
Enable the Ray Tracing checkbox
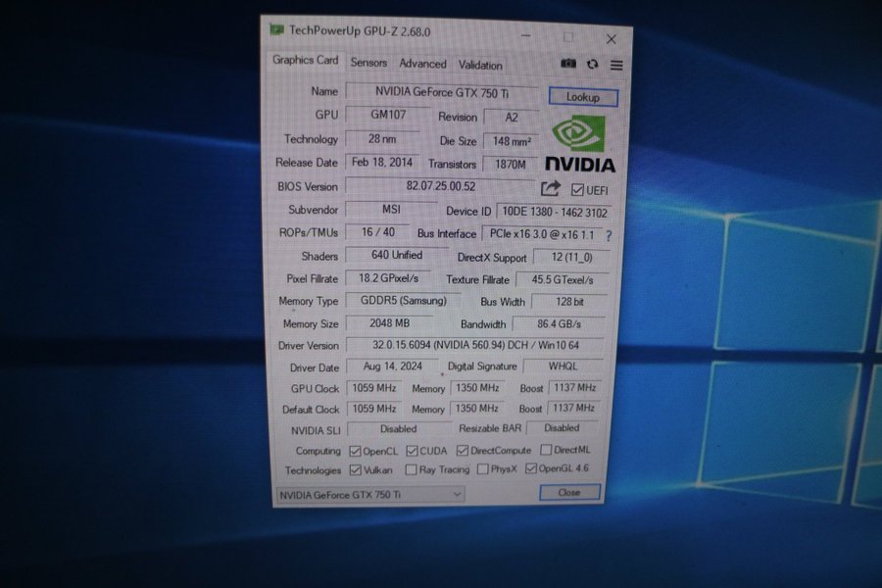point(411,469)
